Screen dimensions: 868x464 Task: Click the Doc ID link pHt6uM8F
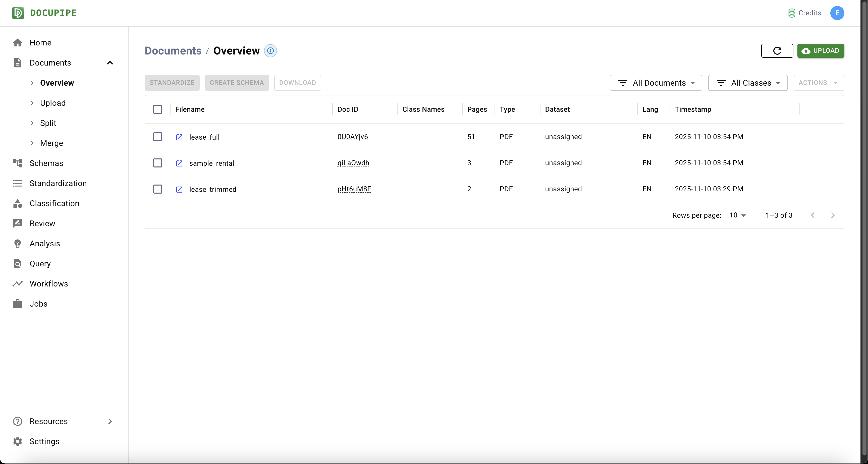[x=354, y=189]
